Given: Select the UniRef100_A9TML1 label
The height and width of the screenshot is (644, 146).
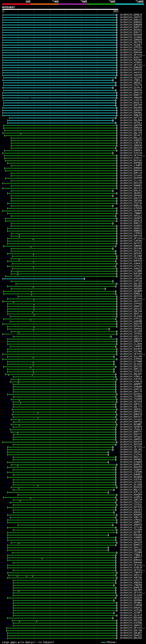Looking at the screenshot, I should click(131, 123).
